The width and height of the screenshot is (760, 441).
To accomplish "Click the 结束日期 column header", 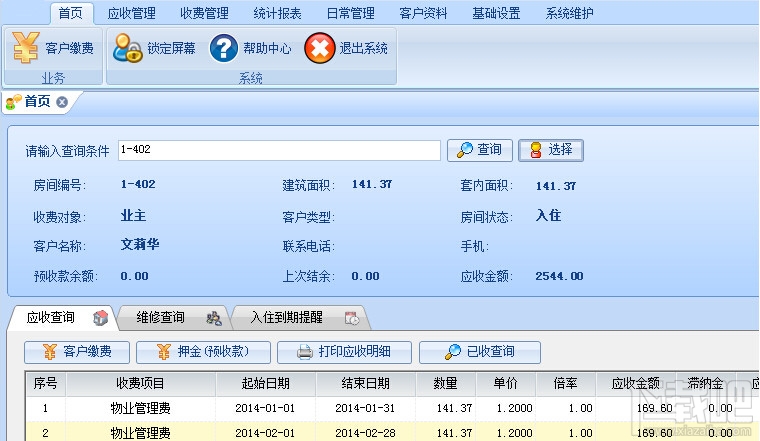I will (x=365, y=384).
